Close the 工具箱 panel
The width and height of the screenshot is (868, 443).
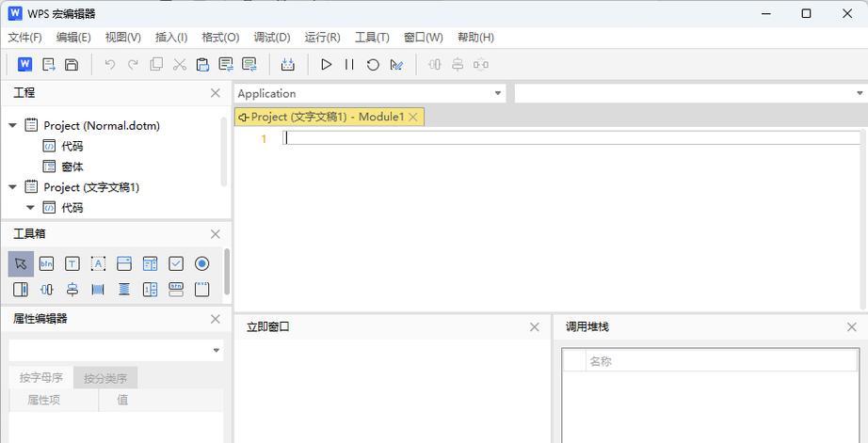click(x=216, y=234)
